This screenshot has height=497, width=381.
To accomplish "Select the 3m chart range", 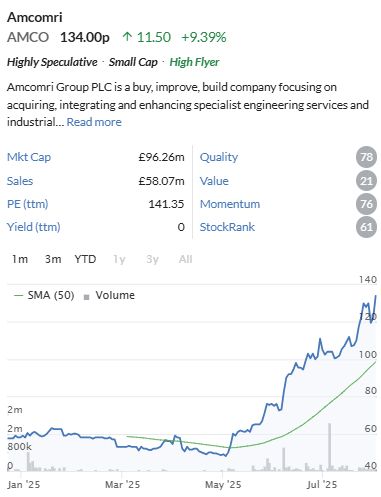I will [x=53, y=259].
